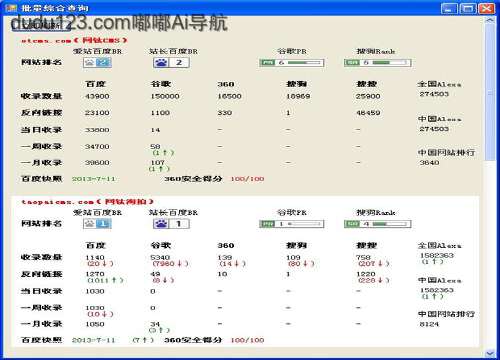Click taopaicms 爱站百度BR badge icon

click(97, 224)
